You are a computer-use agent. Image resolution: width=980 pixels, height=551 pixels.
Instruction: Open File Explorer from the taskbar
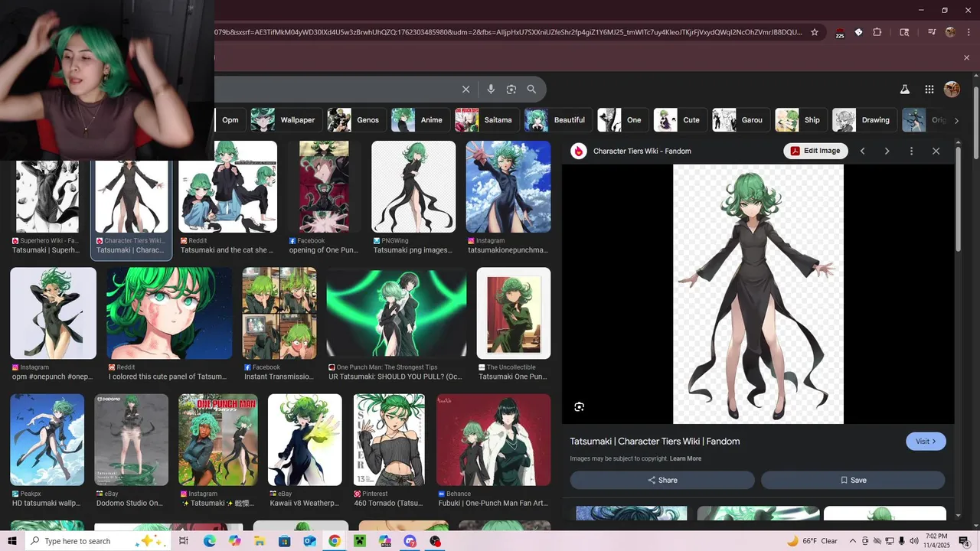[259, 541]
